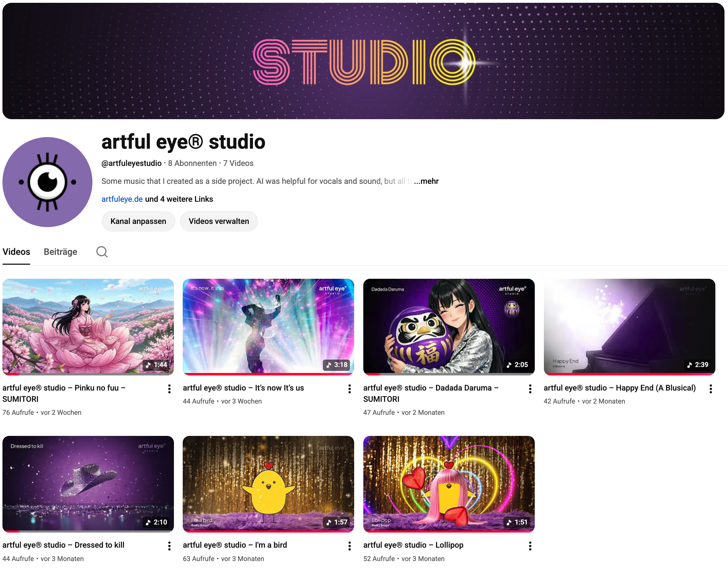The height and width of the screenshot is (573, 728).
Task: Switch to the Beiträge tab
Action: tap(60, 252)
